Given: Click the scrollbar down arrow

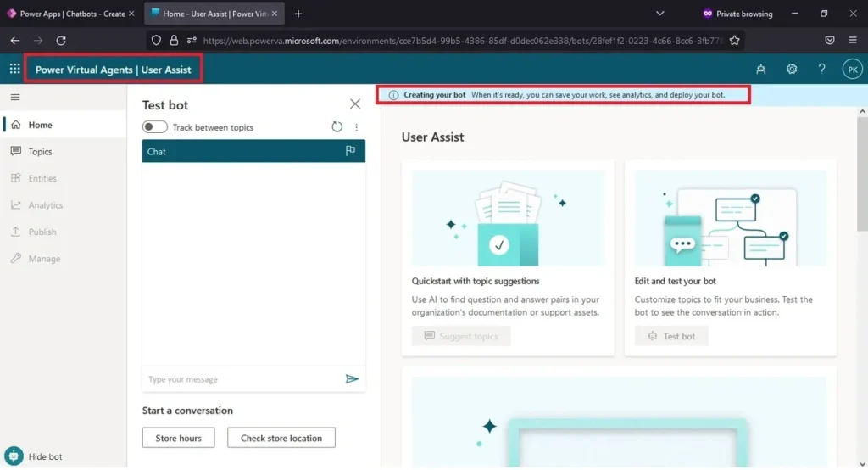Looking at the screenshot, I should click(862, 464).
